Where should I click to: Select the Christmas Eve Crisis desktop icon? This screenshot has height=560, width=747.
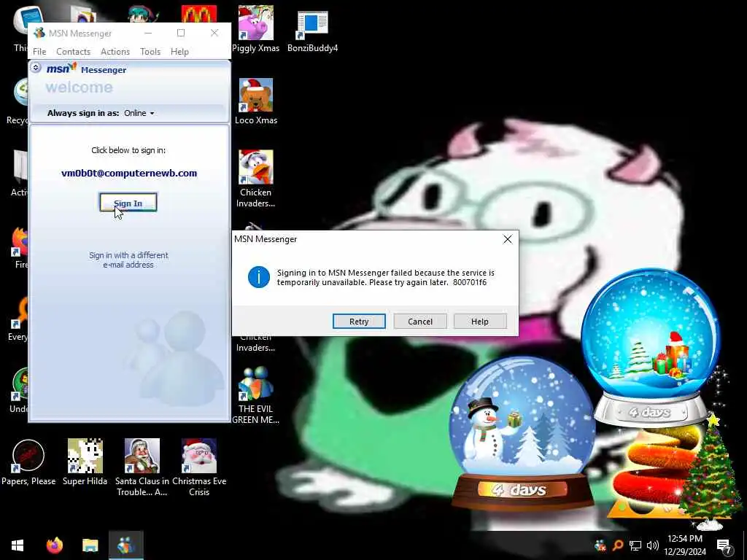coord(199,467)
